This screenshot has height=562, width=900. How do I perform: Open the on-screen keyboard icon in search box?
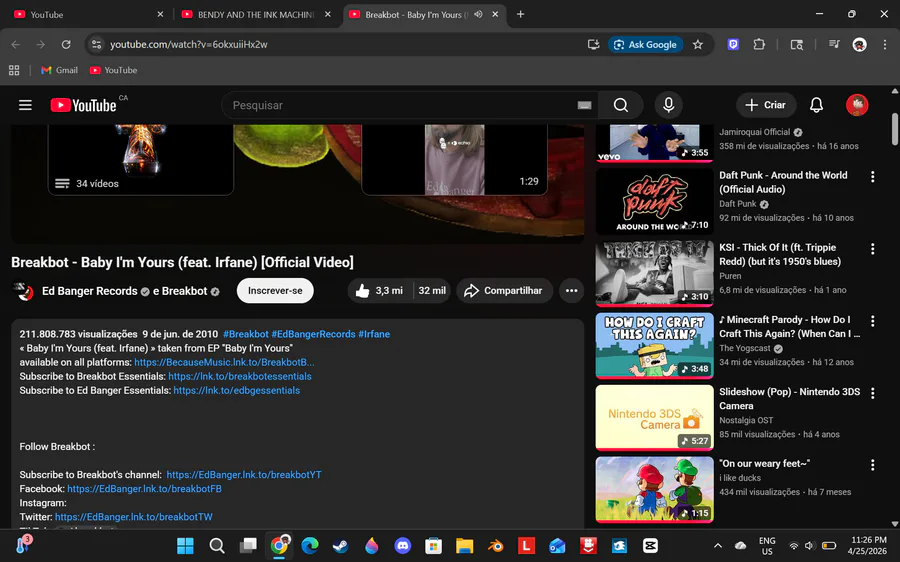click(584, 105)
